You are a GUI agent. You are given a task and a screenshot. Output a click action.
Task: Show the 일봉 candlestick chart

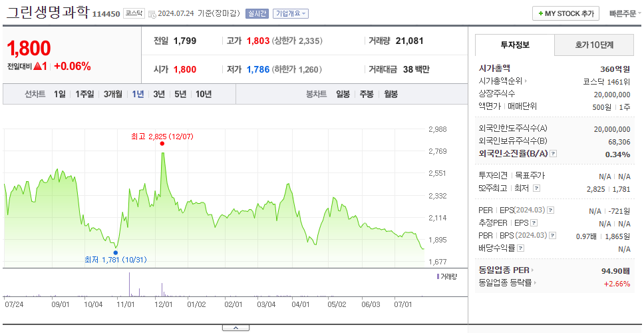343,94
